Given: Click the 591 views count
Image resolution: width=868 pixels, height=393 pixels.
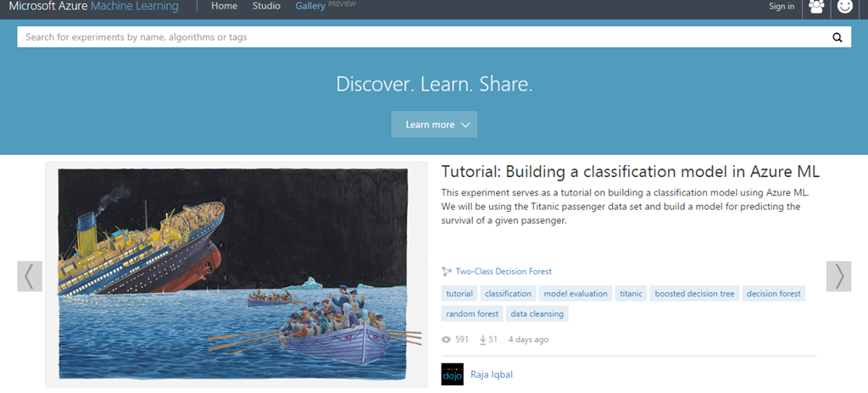Looking at the screenshot, I should pos(462,340).
